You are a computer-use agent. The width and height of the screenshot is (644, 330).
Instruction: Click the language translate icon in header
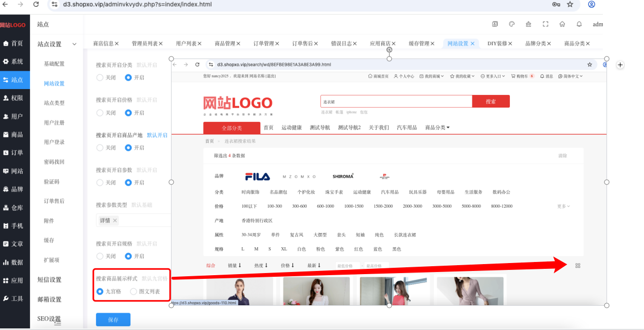[495, 24]
